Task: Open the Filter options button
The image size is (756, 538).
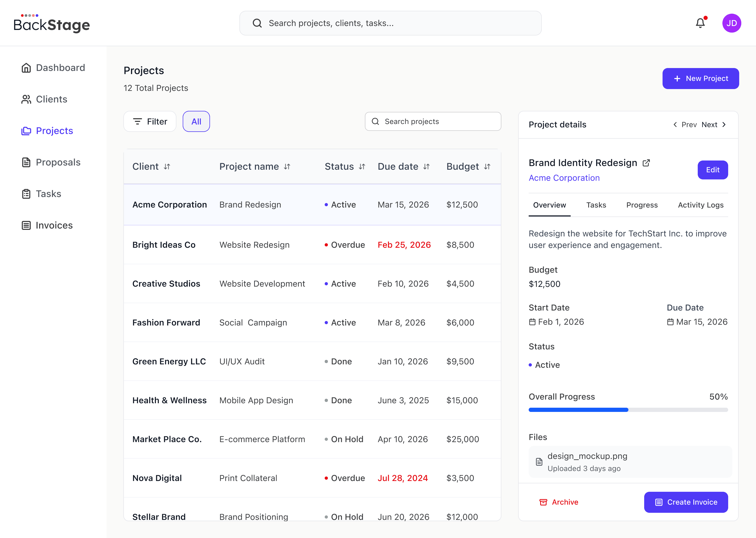Action: click(x=150, y=122)
